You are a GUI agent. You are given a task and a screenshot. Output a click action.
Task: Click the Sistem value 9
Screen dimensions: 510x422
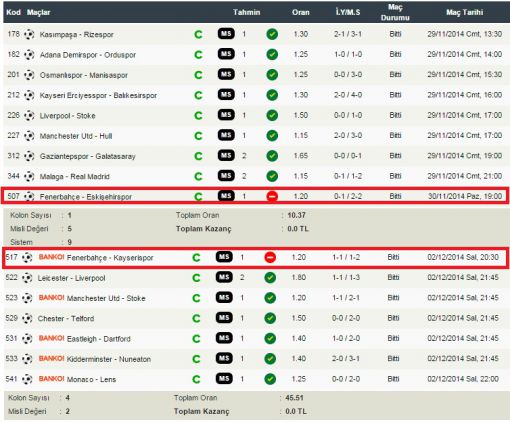point(69,242)
